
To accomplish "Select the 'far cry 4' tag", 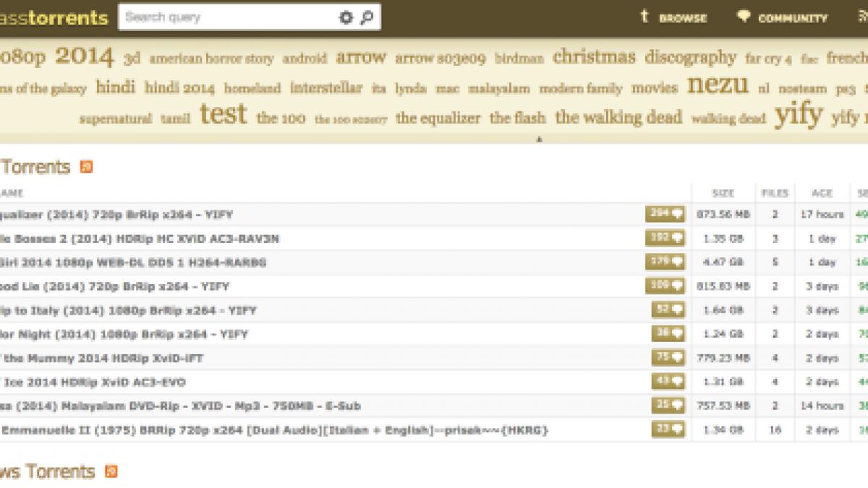I will coord(768,59).
